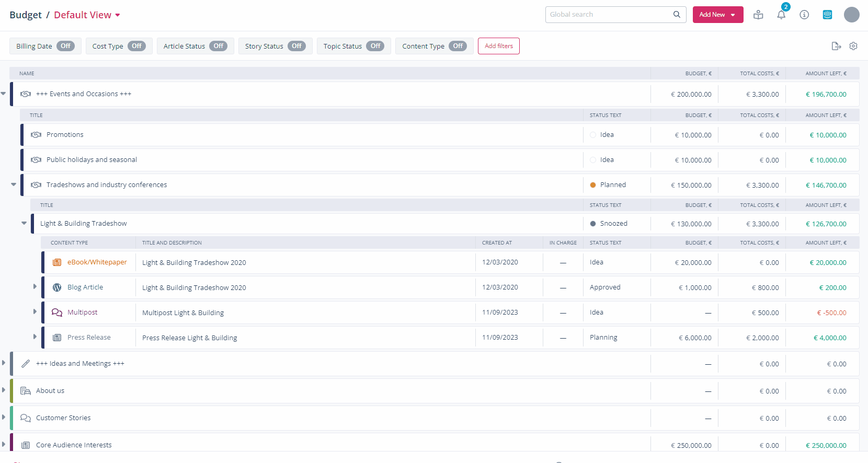
Task: Open the Add New dropdown button
Action: 717,15
